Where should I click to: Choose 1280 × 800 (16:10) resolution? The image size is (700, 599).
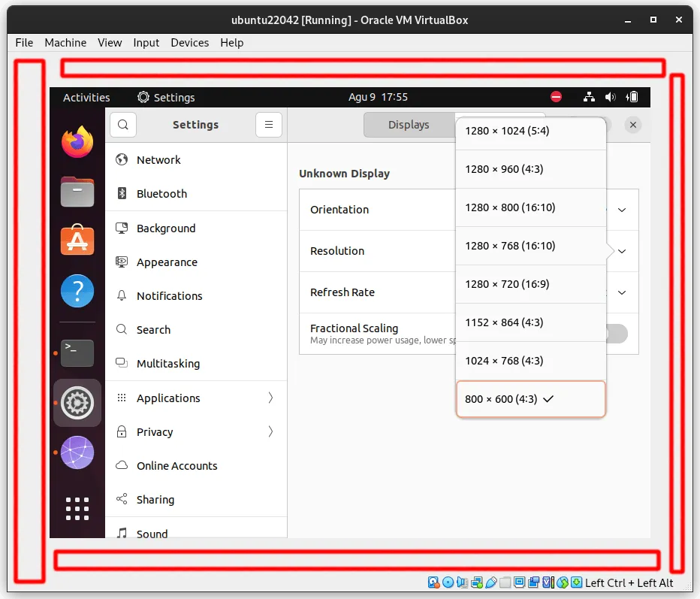[531, 207]
